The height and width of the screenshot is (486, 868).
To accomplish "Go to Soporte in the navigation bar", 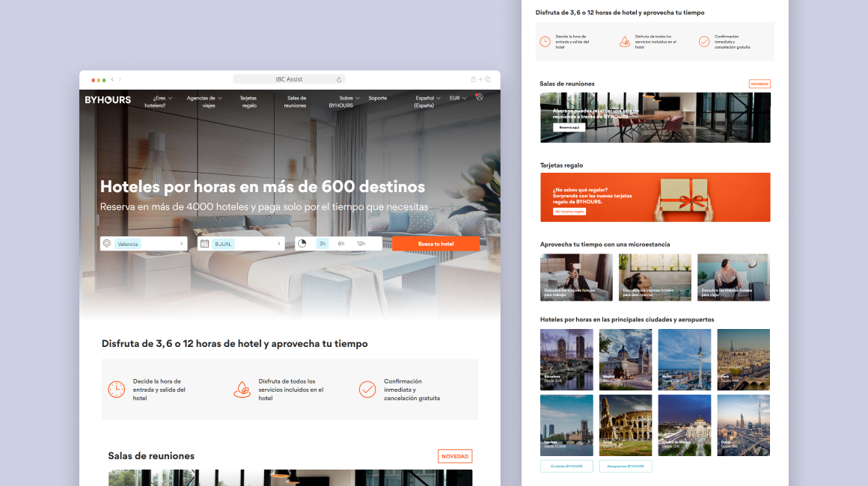I will (378, 98).
